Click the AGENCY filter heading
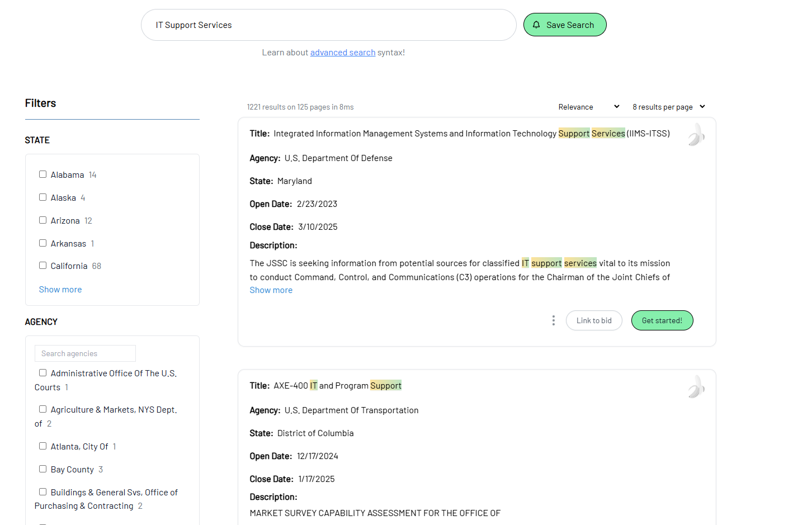This screenshot has height=525, width=812. click(41, 322)
